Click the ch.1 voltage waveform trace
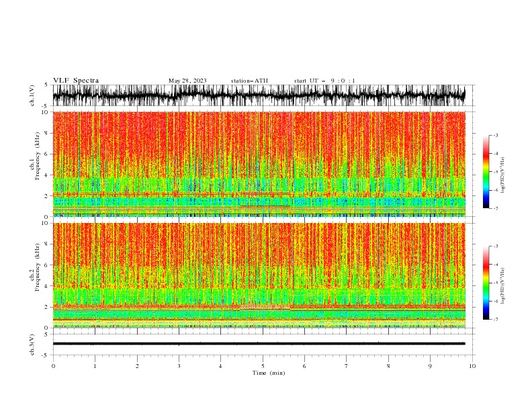 coord(259,95)
